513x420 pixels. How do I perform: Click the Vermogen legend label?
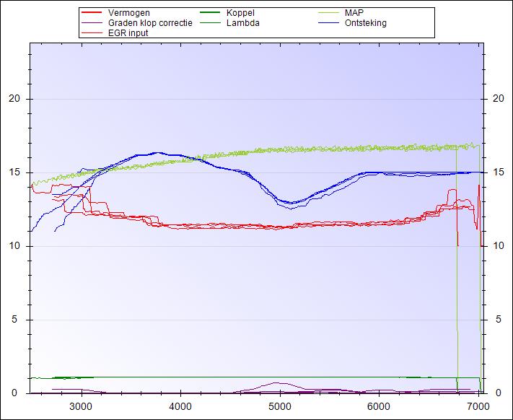click(129, 13)
